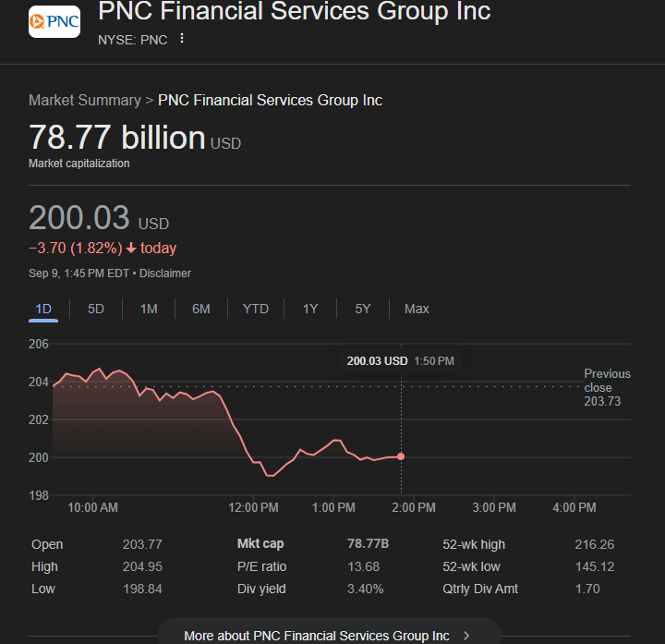Display the 5Y chart range
665x644 pixels.
363,309
